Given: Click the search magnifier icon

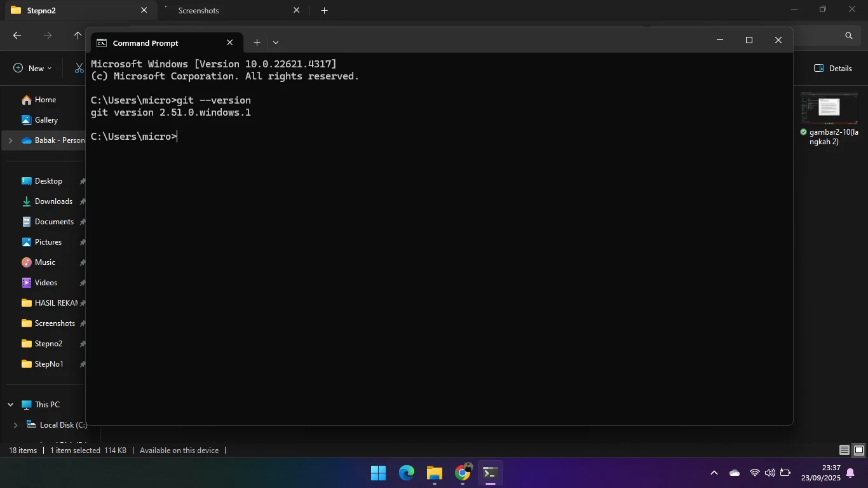Looking at the screenshot, I should click(x=848, y=36).
